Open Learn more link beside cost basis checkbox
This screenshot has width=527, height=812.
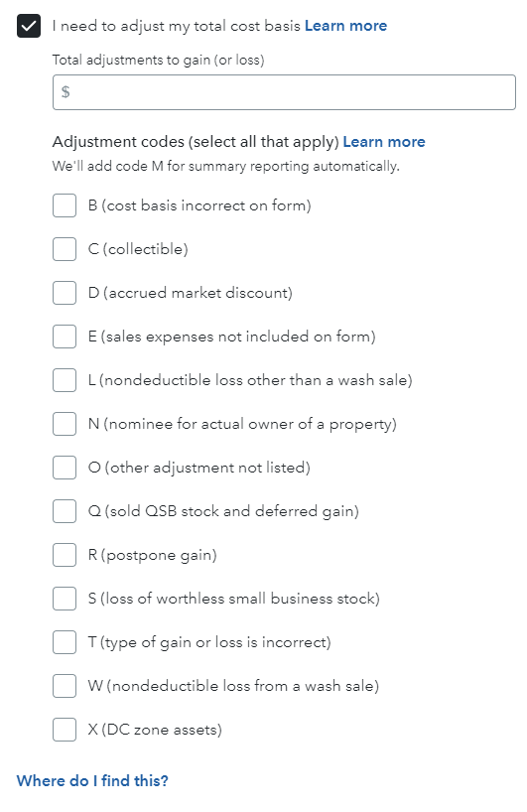pyautogui.click(x=345, y=26)
